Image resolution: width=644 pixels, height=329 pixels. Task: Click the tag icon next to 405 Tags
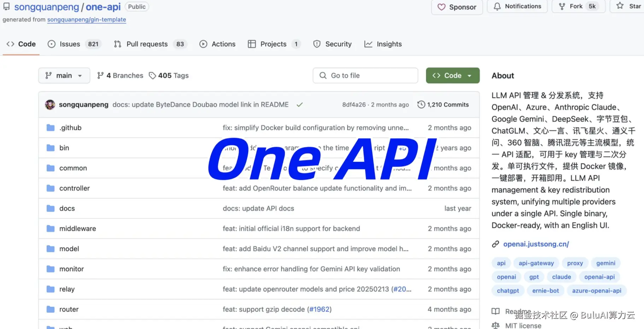152,76
